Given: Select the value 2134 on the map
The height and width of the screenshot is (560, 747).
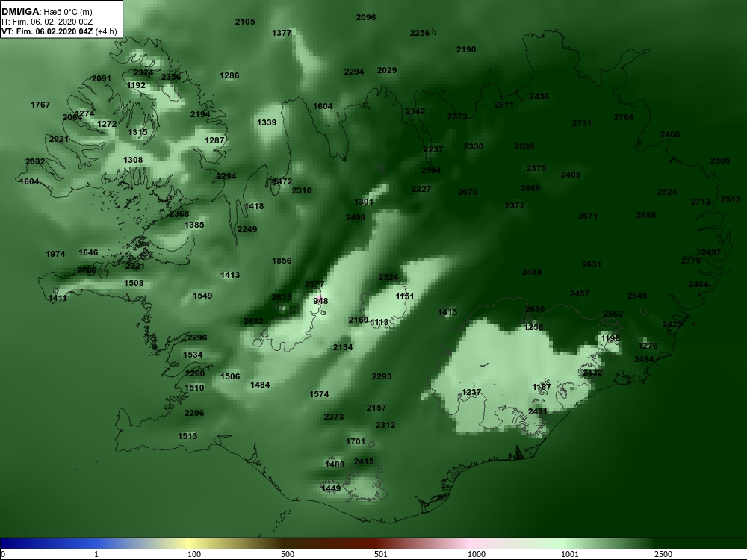Looking at the screenshot, I should click(x=343, y=347).
